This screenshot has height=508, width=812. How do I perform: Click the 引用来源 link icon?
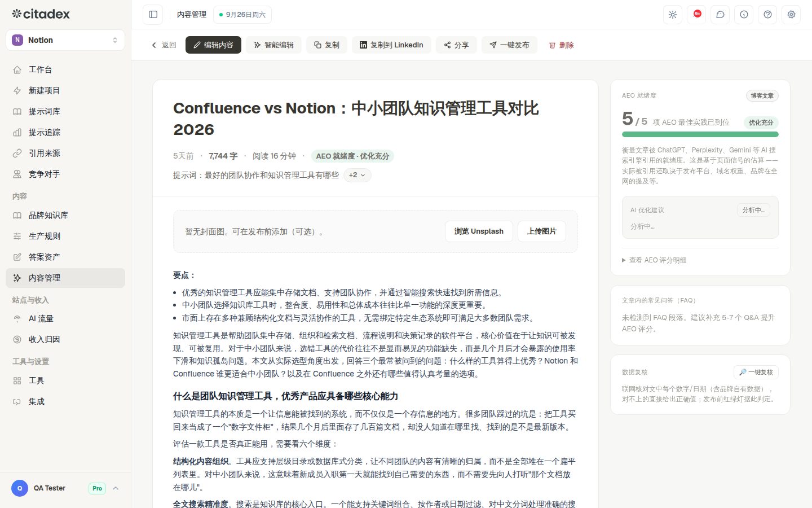coord(17,153)
